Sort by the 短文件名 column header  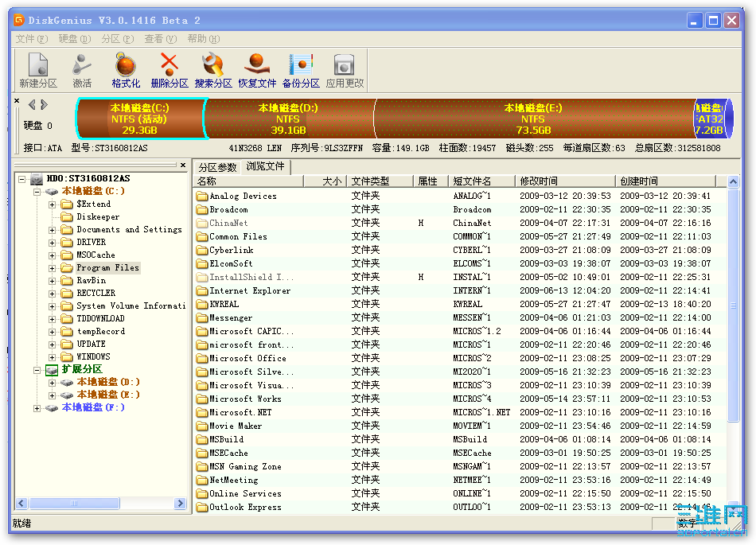481,181
